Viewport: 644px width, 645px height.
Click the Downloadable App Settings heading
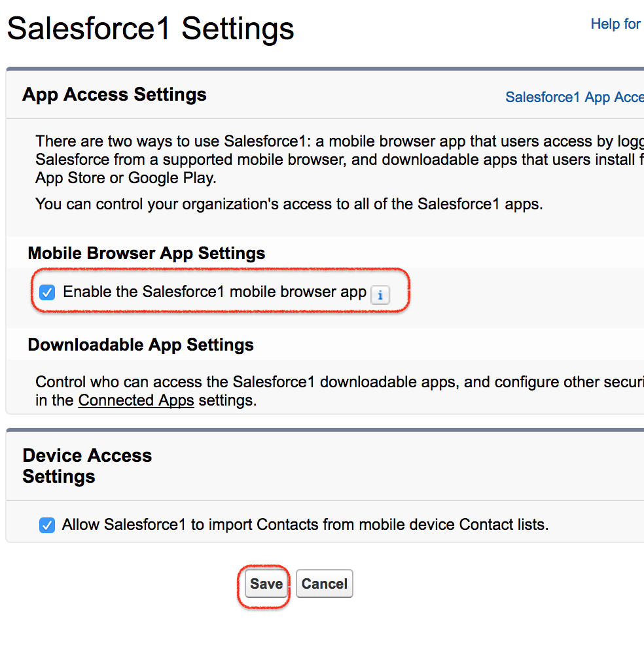(141, 345)
